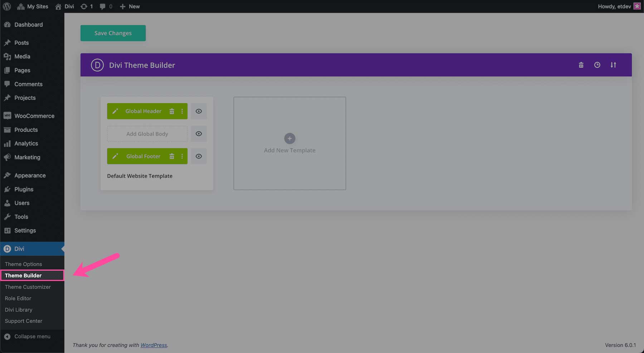644x353 pixels.
Task: Click the Theme Builder trash icon
Action: [x=581, y=65]
